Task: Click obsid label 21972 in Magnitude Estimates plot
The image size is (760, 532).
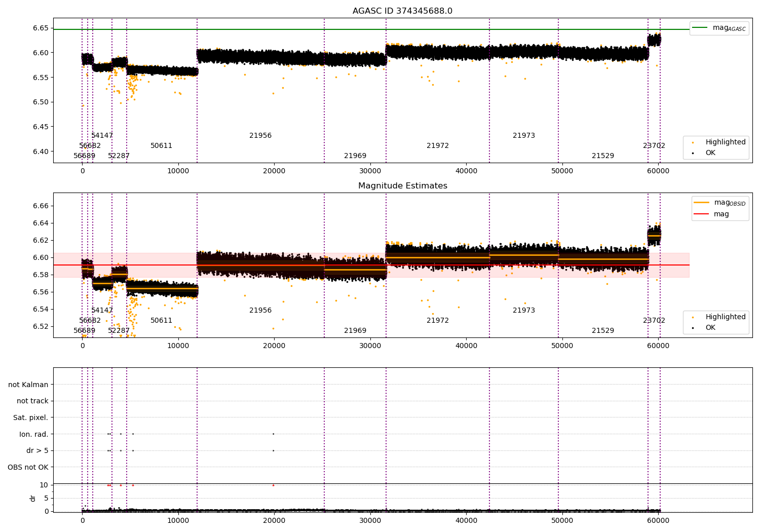Action: click(438, 321)
